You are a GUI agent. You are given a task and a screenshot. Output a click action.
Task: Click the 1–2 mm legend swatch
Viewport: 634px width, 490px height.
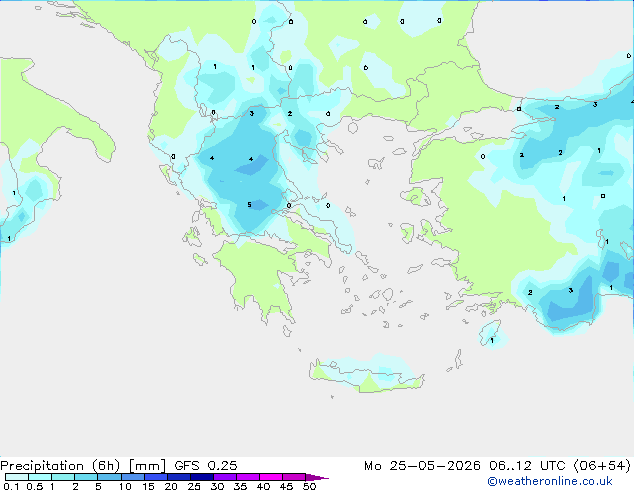tap(63, 477)
